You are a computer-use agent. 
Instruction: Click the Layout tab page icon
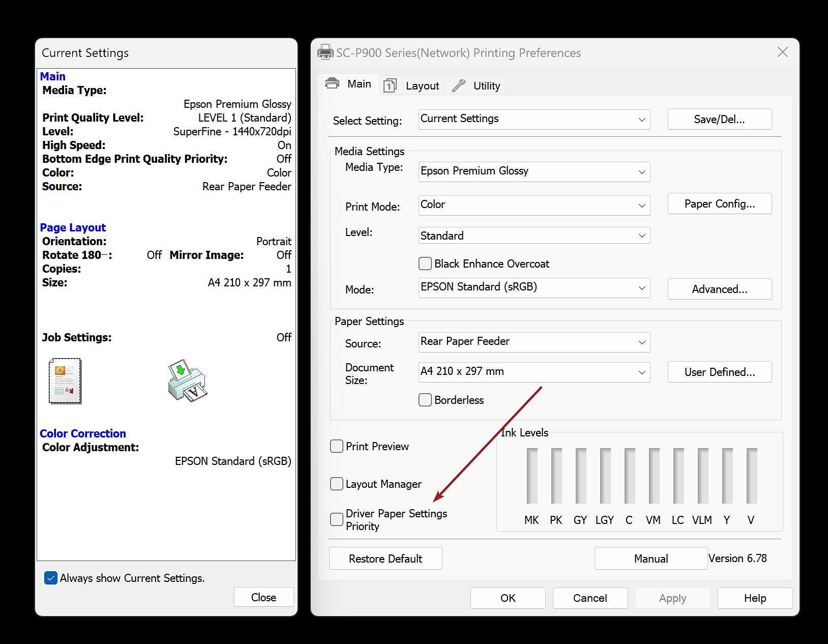click(x=390, y=85)
